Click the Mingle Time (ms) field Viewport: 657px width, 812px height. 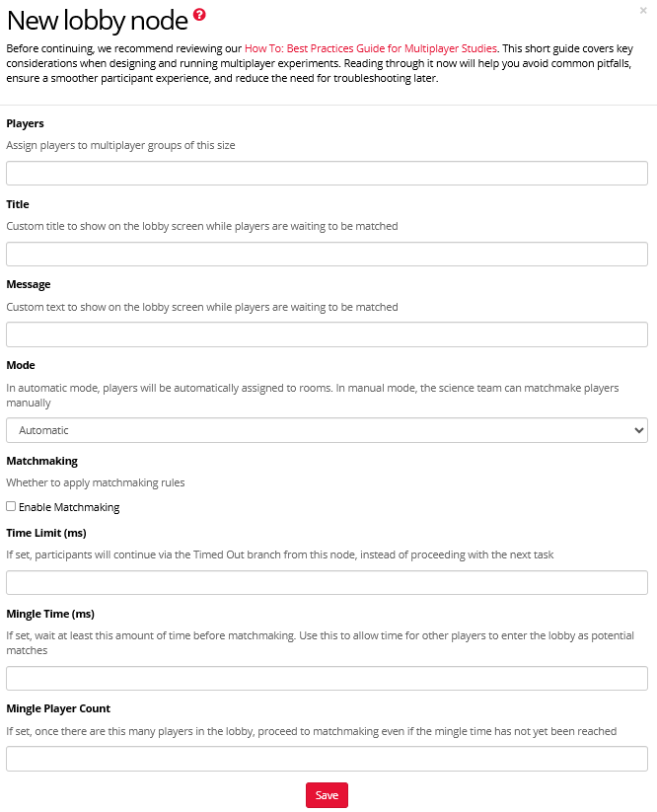tap(327, 678)
